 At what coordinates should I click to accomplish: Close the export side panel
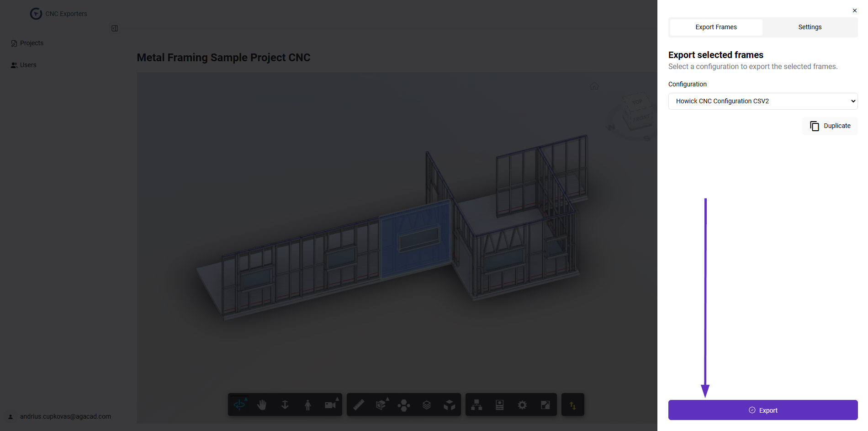[x=854, y=11]
